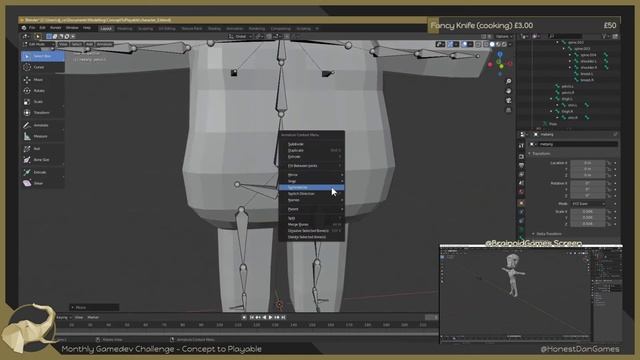Open the Options dropdown in viewport header
Viewport: 640px width, 360px height.
(503, 36)
